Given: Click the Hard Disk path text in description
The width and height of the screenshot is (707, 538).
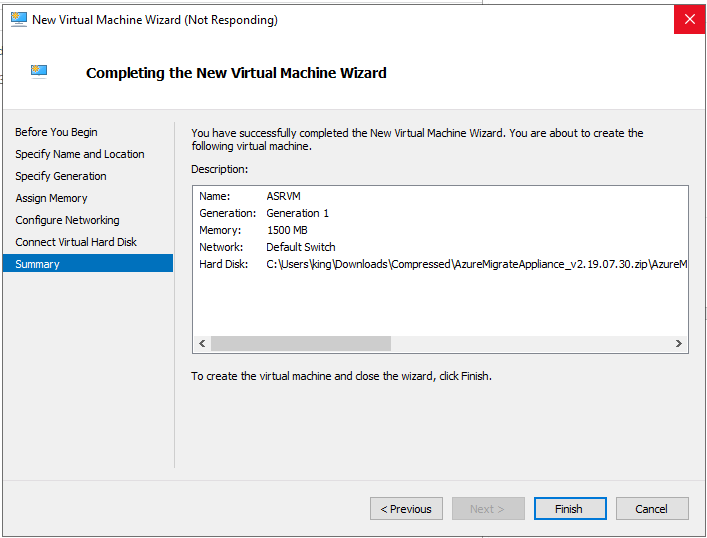Looking at the screenshot, I should click(477, 264).
